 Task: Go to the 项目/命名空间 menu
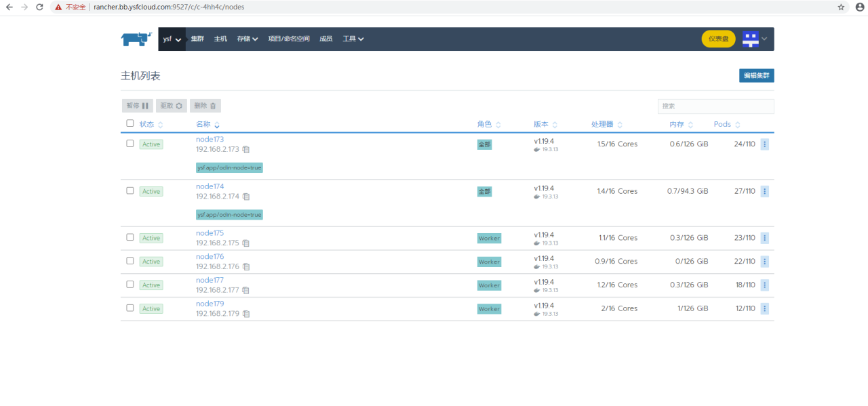(289, 39)
